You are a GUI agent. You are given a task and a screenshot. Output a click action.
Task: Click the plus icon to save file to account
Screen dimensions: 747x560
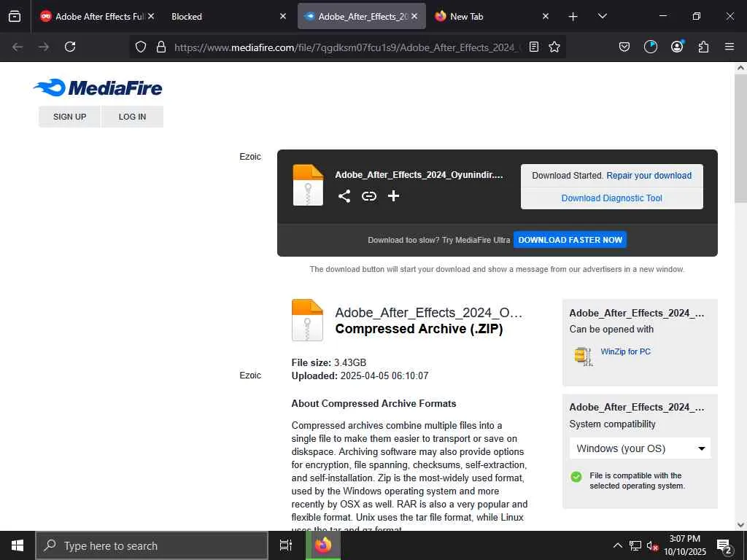coord(393,195)
